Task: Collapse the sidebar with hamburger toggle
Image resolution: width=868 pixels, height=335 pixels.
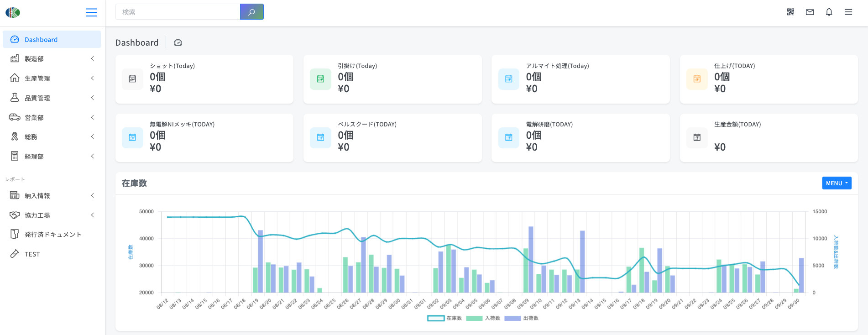Action: (91, 12)
